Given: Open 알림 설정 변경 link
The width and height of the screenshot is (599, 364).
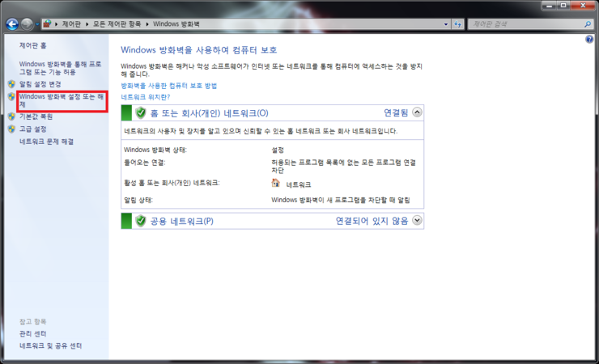Looking at the screenshot, I should click(40, 84).
